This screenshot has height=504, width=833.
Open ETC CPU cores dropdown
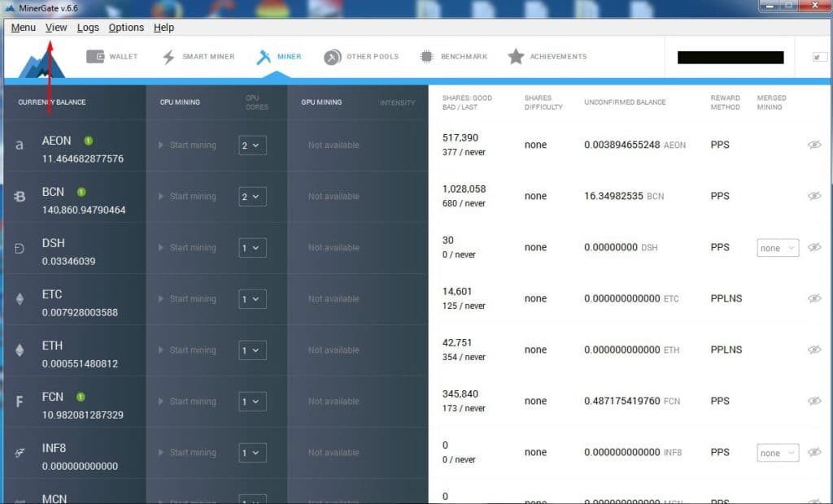(252, 299)
